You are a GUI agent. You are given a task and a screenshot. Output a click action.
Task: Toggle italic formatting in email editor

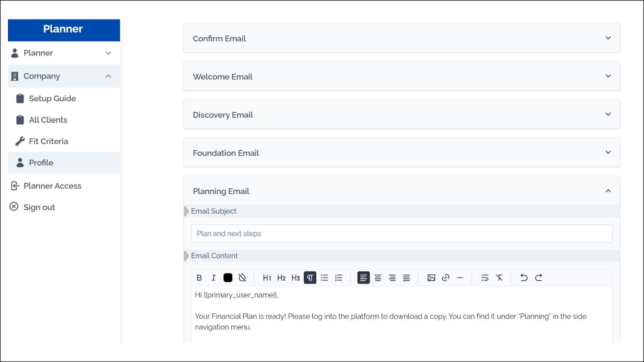coord(214,278)
